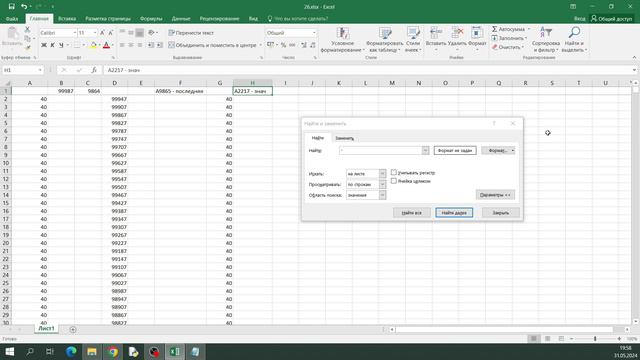Image resolution: width=640 pixels, height=360 pixels.
Task: Open the Просматривать dropdown (по строкам)
Action: pyautogui.click(x=382, y=184)
